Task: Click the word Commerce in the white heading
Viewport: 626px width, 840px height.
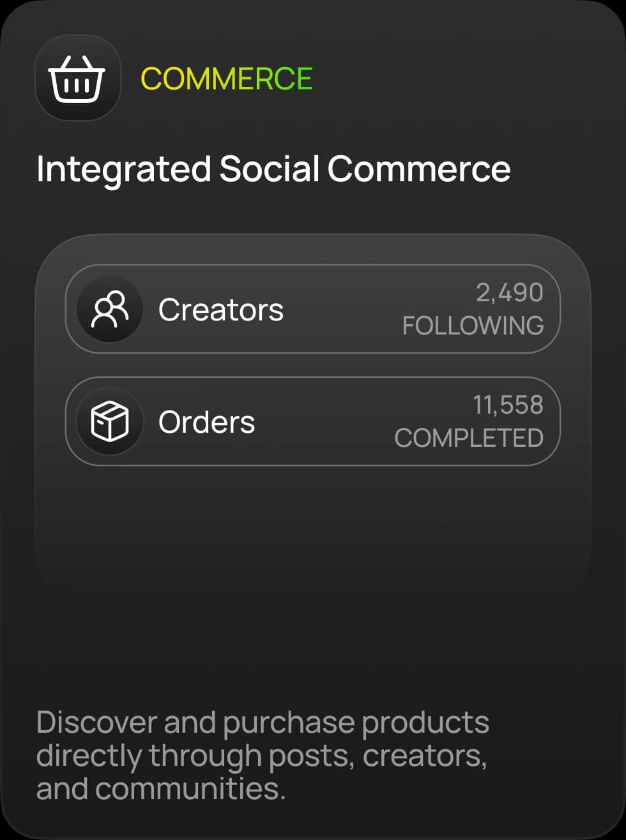Action: [x=419, y=169]
